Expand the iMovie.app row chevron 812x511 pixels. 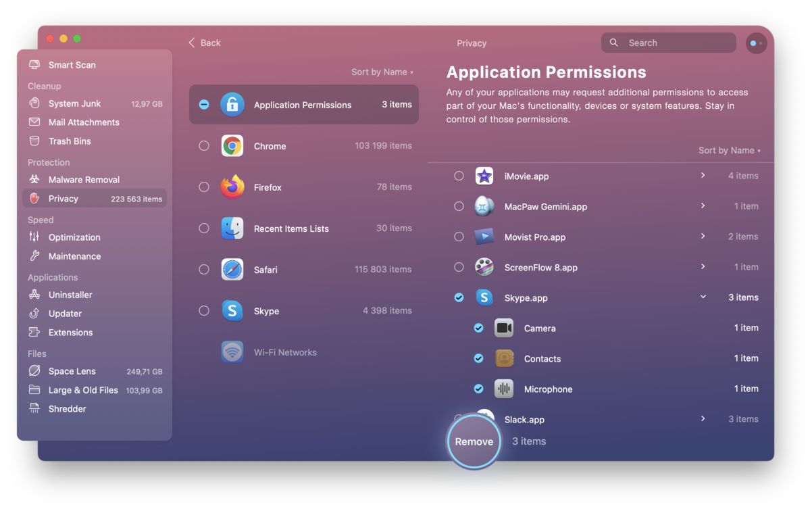703,175
